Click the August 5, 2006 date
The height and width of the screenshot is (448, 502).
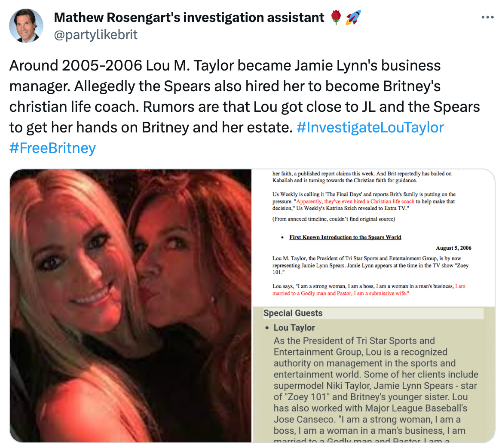(453, 248)
